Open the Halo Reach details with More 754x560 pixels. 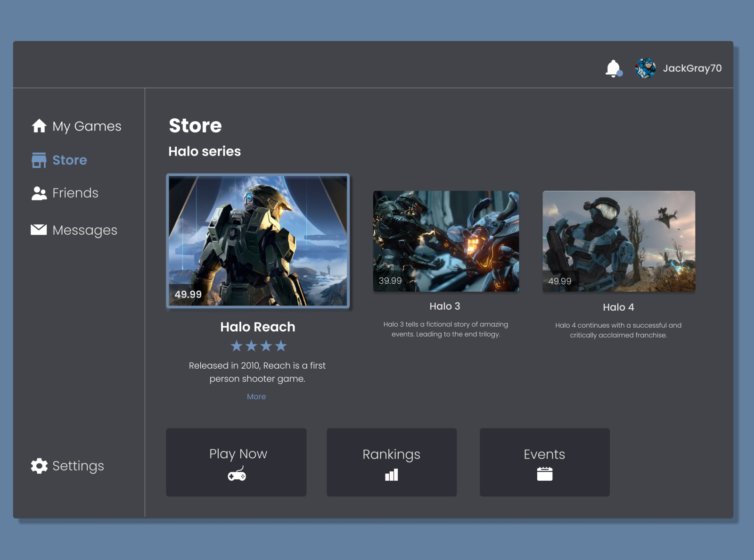point(256,396)
